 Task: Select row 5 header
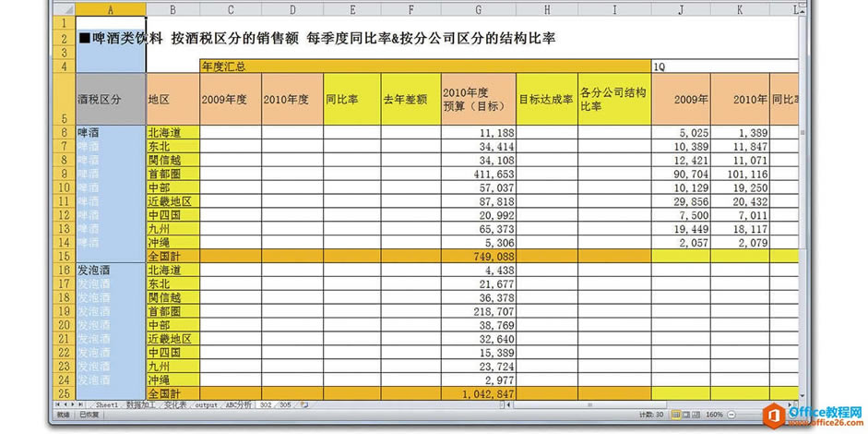63,99
